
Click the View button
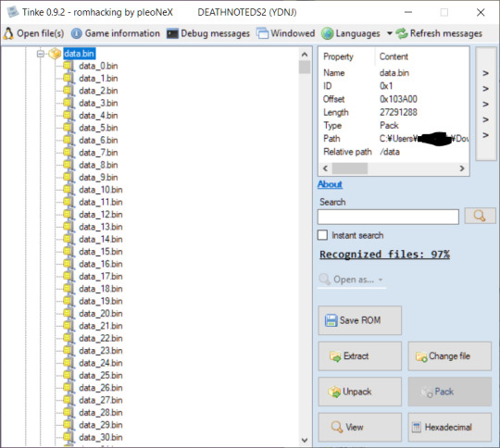[x=359, y=428]
